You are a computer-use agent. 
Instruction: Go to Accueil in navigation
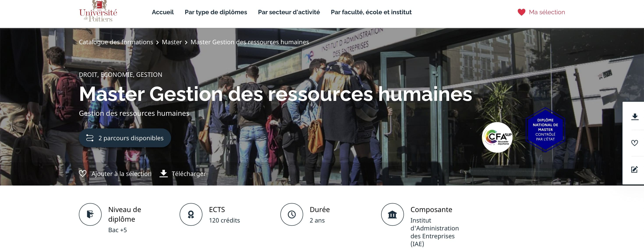pyautogui.click(x=163, y=12)
